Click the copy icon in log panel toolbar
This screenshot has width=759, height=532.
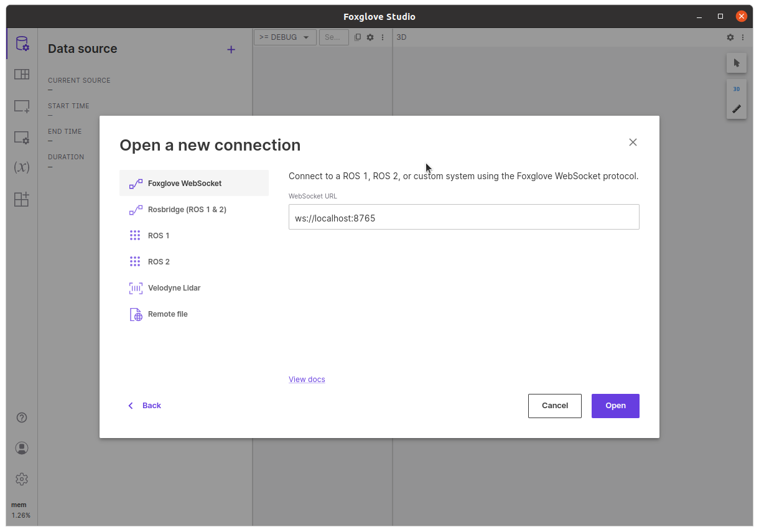click(358, 37)
